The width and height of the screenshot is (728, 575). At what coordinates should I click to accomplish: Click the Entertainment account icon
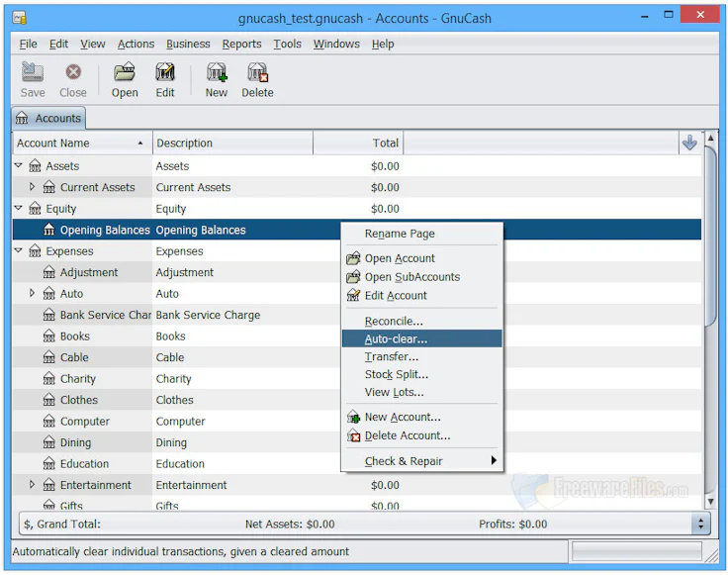point(49,485)
